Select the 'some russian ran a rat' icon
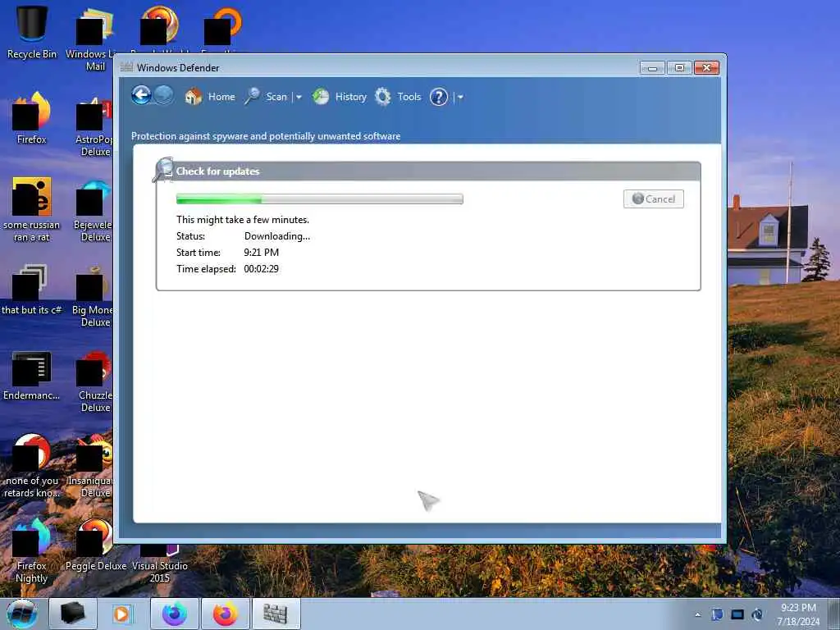 coord(32,209)
